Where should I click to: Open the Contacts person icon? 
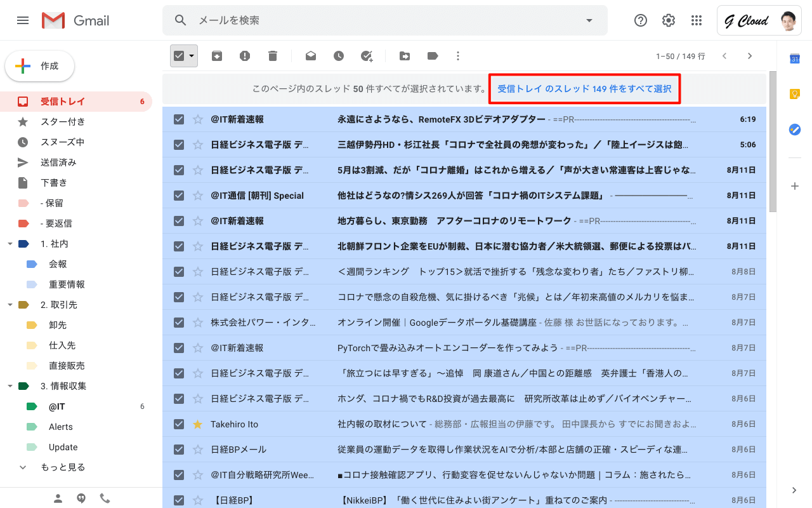(x=58, y=498)
